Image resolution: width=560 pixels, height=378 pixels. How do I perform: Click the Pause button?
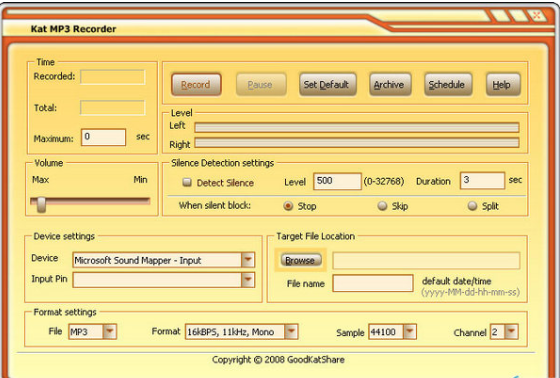click(261, 85)
